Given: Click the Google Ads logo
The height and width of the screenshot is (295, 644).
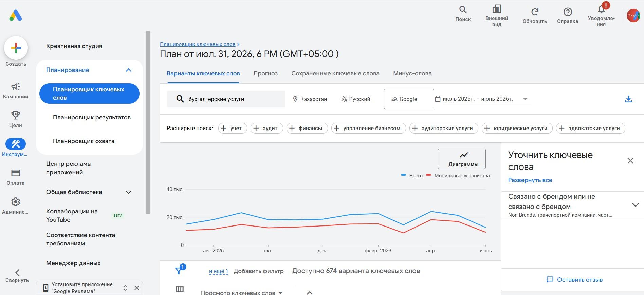Looking at the screenshot, I should (x=16, y=16).
